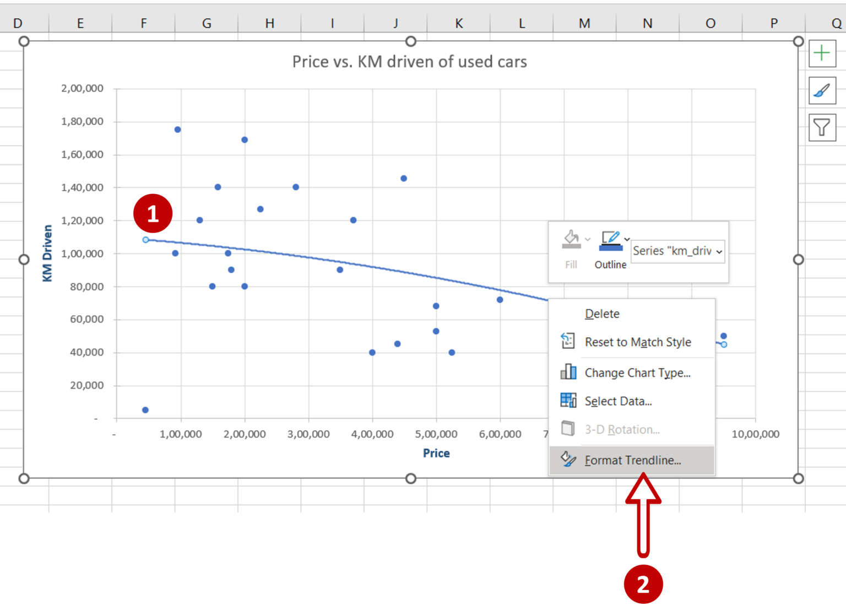
Task: Choose Change Chart Type in the context menu
Action: click(x=638, y=372)
